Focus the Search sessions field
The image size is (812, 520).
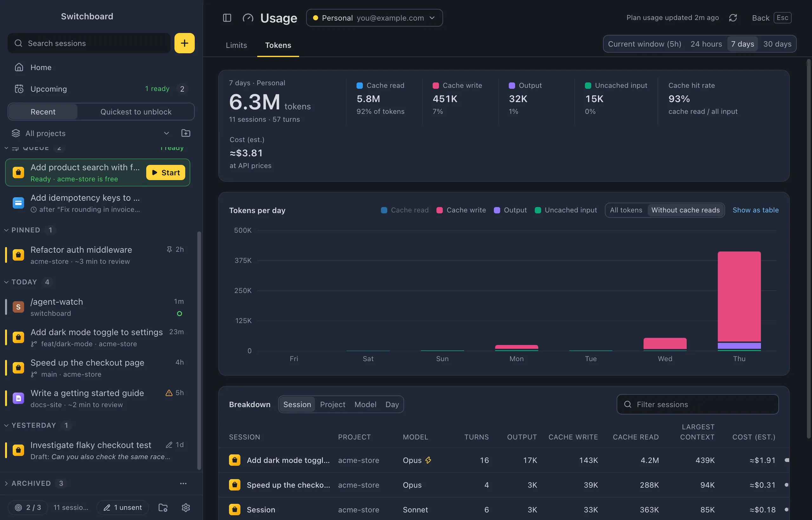(x=89, y=43)
